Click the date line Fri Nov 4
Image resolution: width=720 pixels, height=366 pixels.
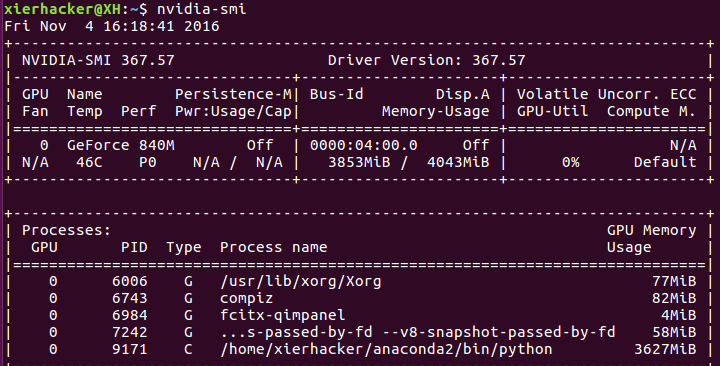pyautogui.click(x=112, y=26)
